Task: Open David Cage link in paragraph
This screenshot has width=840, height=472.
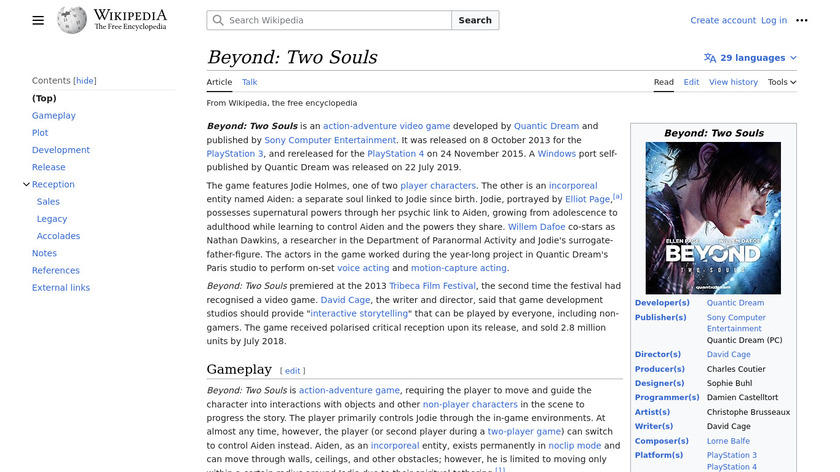Action: (345, 300)
